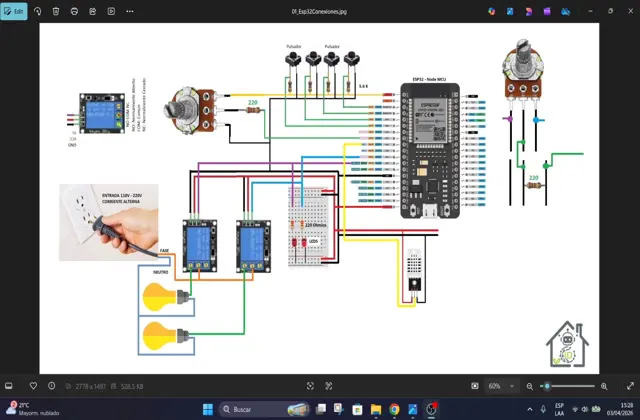Open the 60% zoom level dropdown

[x=499, y=386]
